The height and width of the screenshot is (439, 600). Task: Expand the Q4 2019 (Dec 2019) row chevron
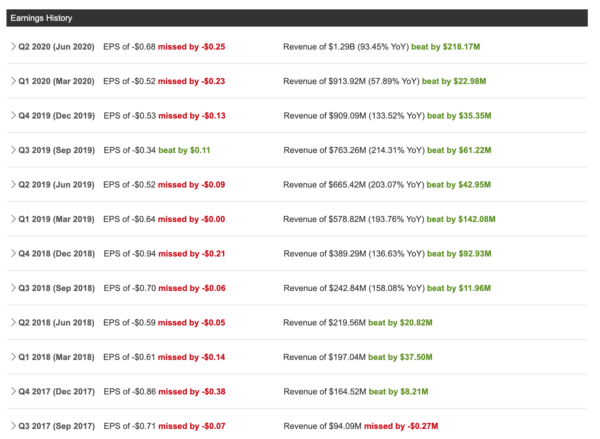13,116
